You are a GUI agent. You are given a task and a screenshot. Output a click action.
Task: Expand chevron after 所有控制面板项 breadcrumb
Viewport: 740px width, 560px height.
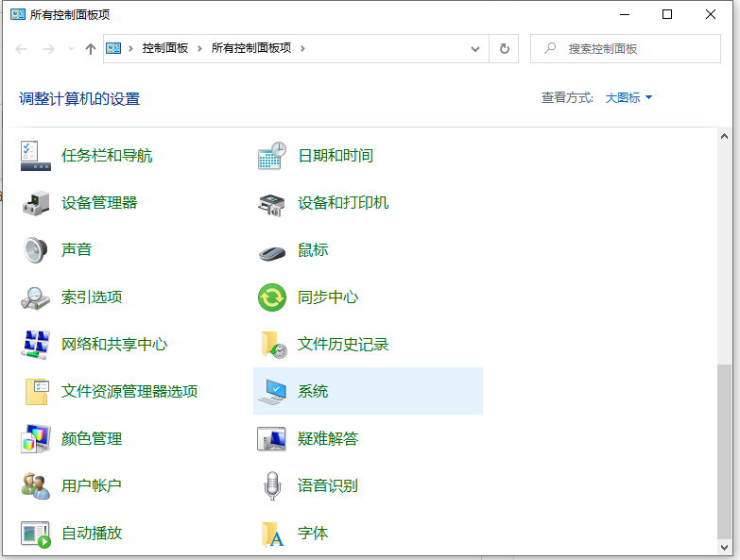click(302, 48)
